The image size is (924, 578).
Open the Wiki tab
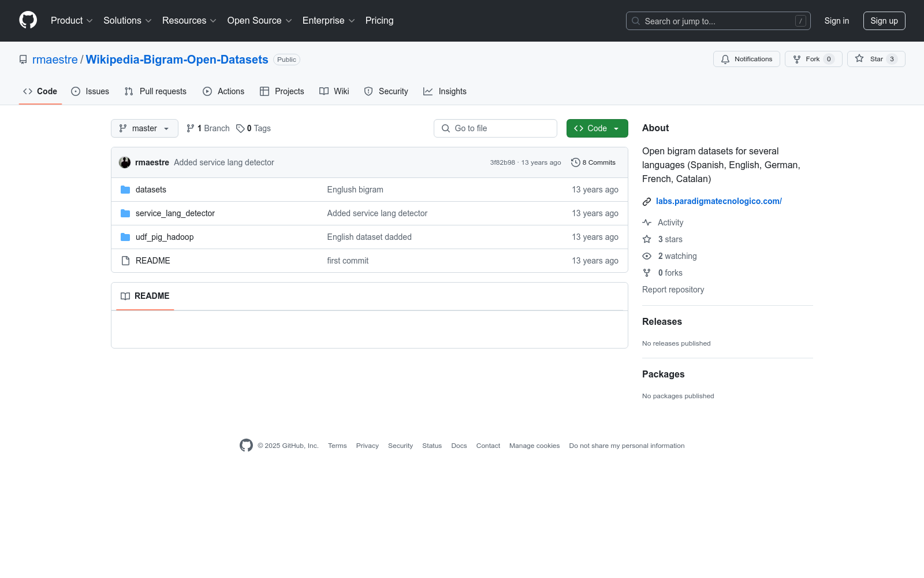pos(334,91)
